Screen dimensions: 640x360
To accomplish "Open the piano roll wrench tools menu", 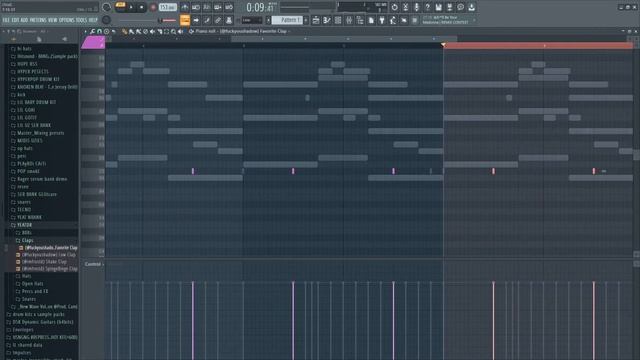I will [93, 31].
